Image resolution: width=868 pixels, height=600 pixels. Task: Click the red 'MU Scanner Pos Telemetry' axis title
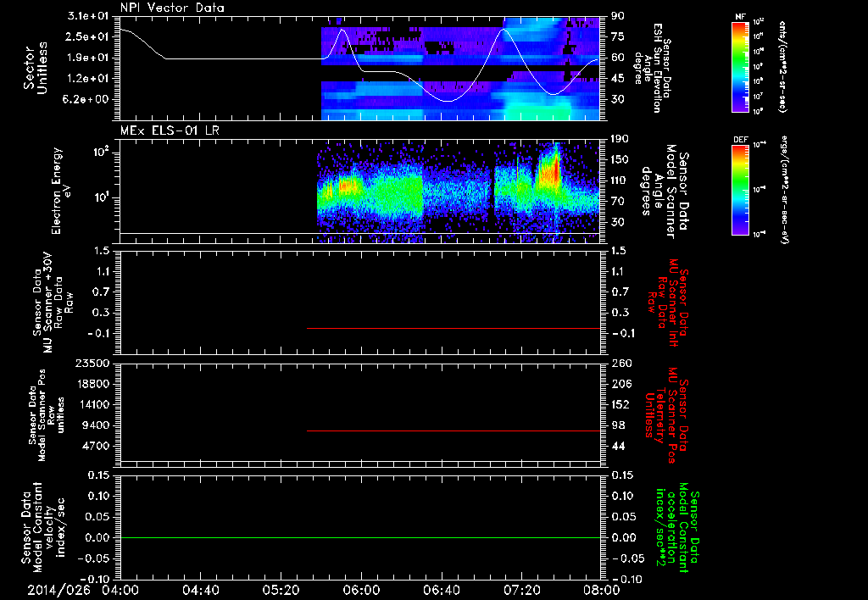[666, 415]
